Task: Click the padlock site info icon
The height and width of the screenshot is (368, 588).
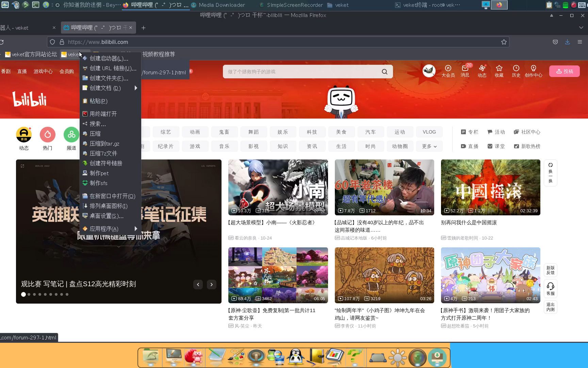Action: [x=62, y=42]
